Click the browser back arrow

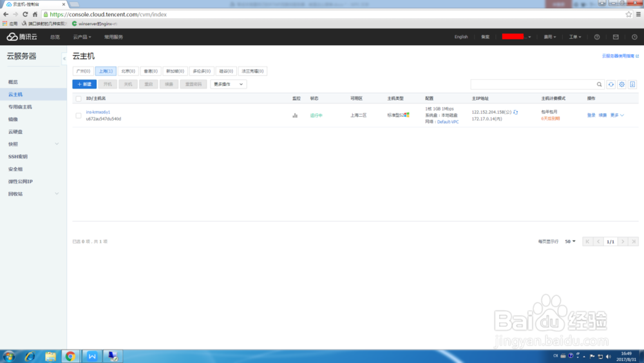[x=6, y=14]
